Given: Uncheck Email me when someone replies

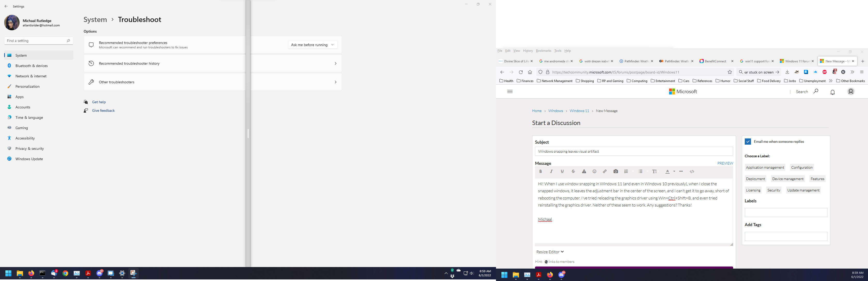Looking at the screenshot, I should click(x=748, y=141).
